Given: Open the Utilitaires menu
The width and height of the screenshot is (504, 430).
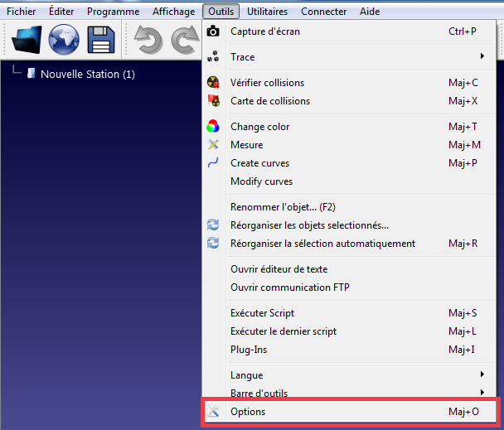Looking at the screenshot, I should 267,12.
